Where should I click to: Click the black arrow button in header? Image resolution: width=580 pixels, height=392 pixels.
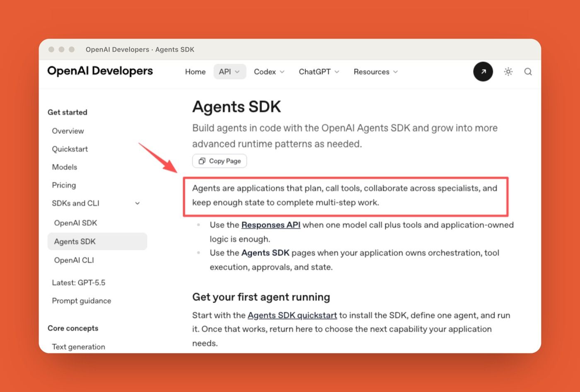tap(483, 72)
